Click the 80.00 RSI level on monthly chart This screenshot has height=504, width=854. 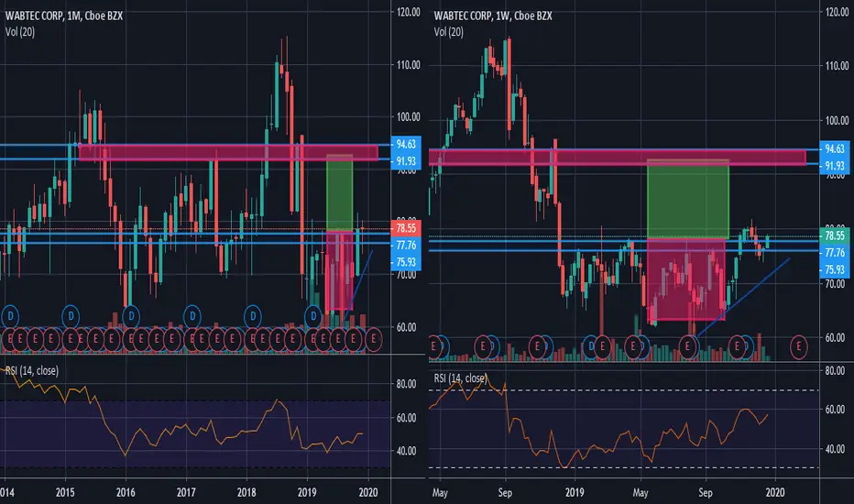pyautogui.click(x=406, y=384)
